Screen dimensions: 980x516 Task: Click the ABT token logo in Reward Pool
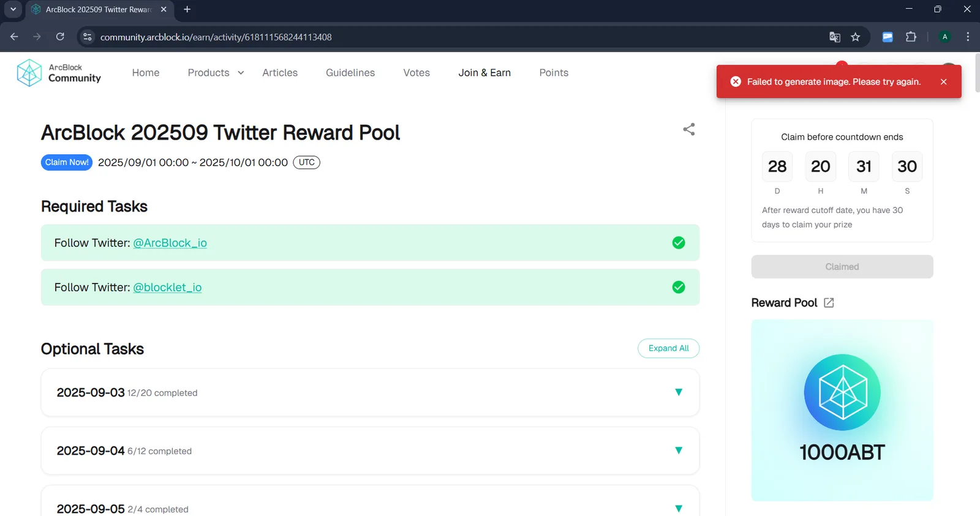[842, 392]
